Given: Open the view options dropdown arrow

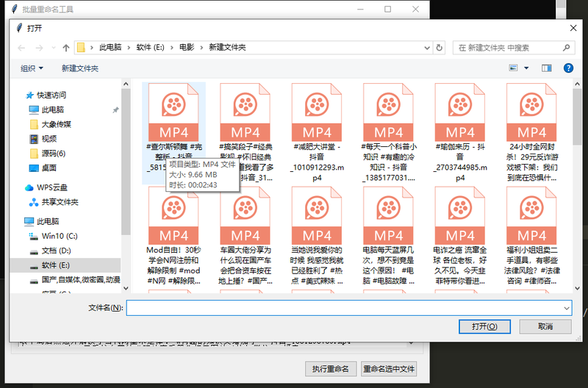Looking at the screenshot, I should tap(526, 68).
